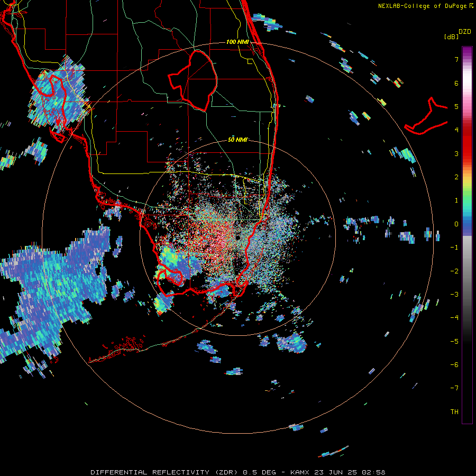Screen dimensions: 476x476
Task: Click the [dB] units label
Action: [451, 36]
